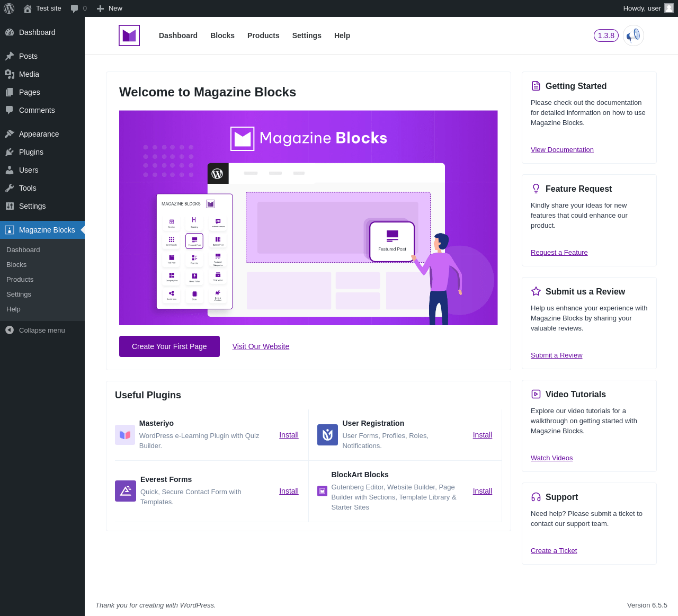This screenshot has height=616, width=678.
Task: Click the Submit us a Review star icon
Action: click(536, 291)
